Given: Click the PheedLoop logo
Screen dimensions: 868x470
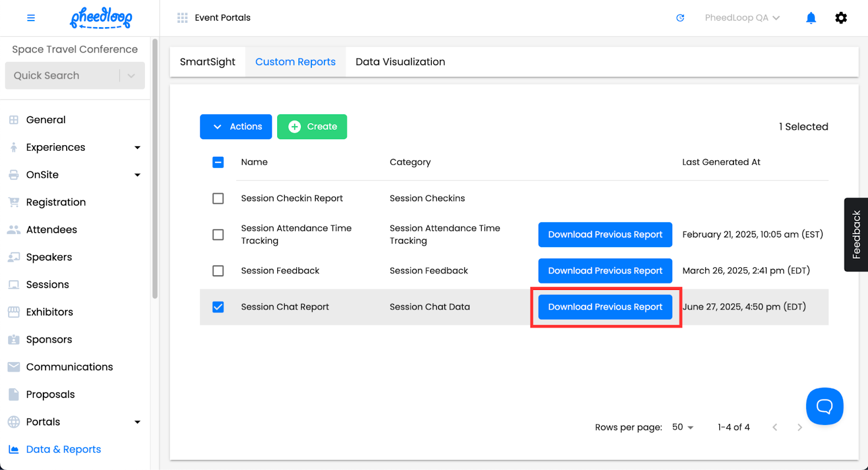Looking at the screenshot, I should [101, 18].
